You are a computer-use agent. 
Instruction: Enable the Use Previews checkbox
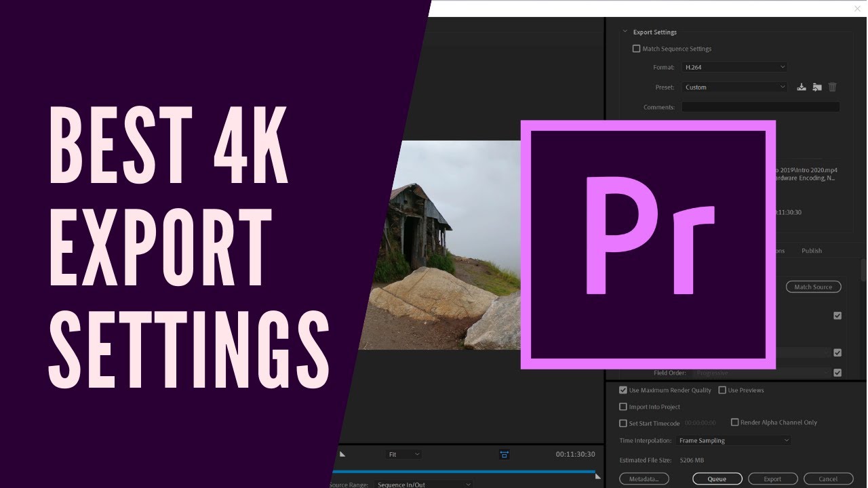(x=722, y=390)
